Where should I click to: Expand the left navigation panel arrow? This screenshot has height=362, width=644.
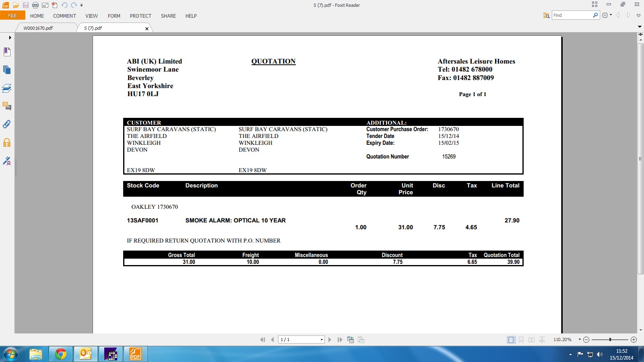click(x=10, y=37)
